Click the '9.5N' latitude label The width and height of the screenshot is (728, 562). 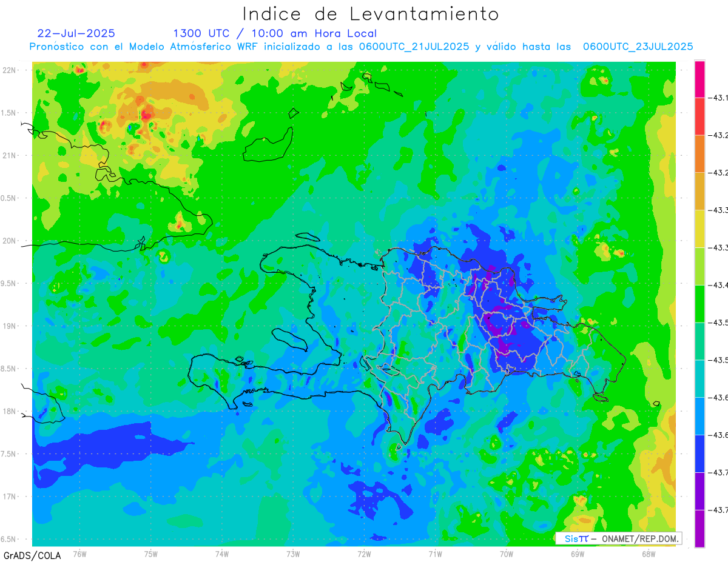[x=9, y=283]
